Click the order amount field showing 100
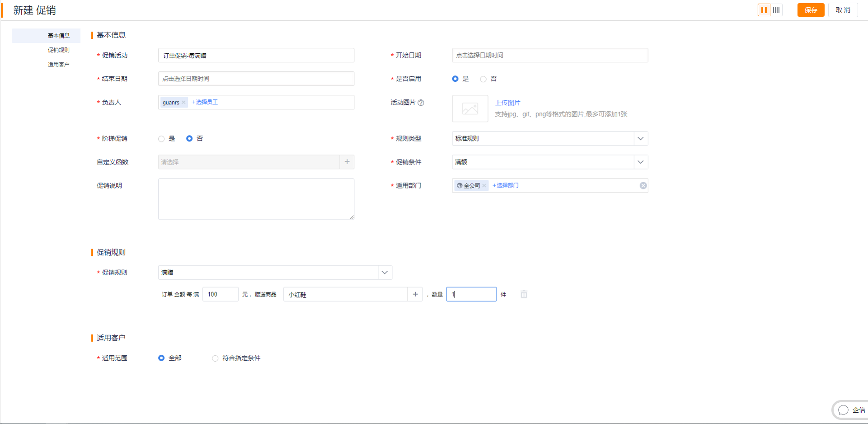The width and height of the screenshot is (868, 424). 221,294
